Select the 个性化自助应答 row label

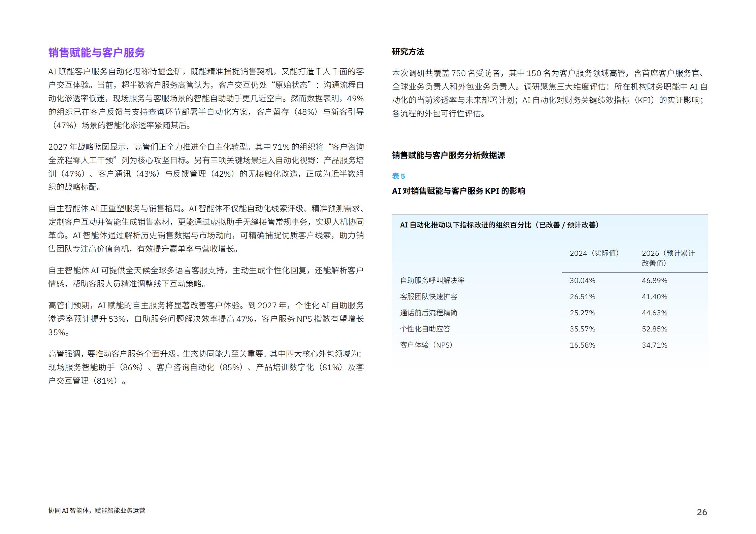pyautogui.click(x=425, y=329)
